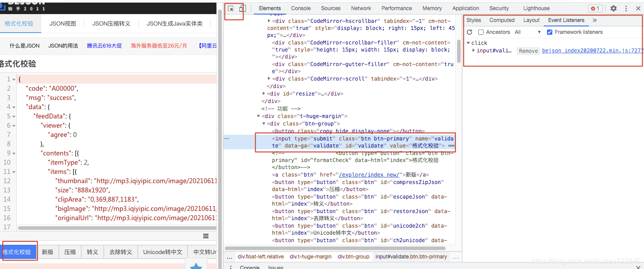The image size is (644, 269).
Task: Switch to Layout sidebar tab
Action: 531,20
